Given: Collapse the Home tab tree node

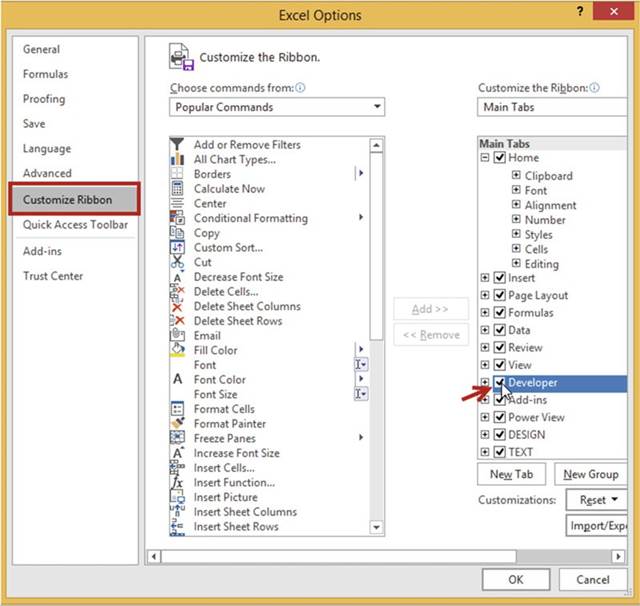Looking at the screenshot, I should pyautogui.click(x=485, y=158).
